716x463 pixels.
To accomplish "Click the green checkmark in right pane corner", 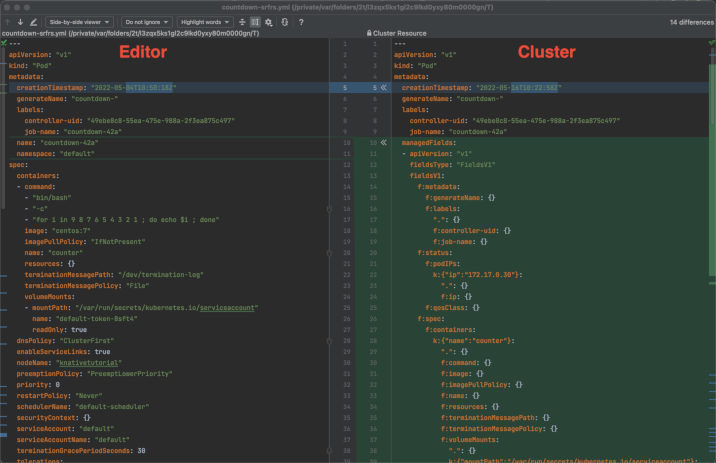I will (x=712, y=42).
